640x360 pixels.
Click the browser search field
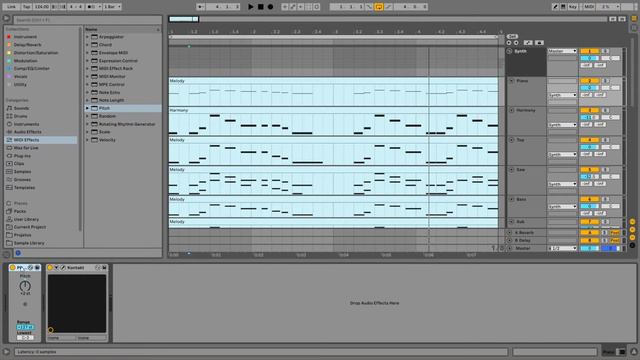[87, 20]
